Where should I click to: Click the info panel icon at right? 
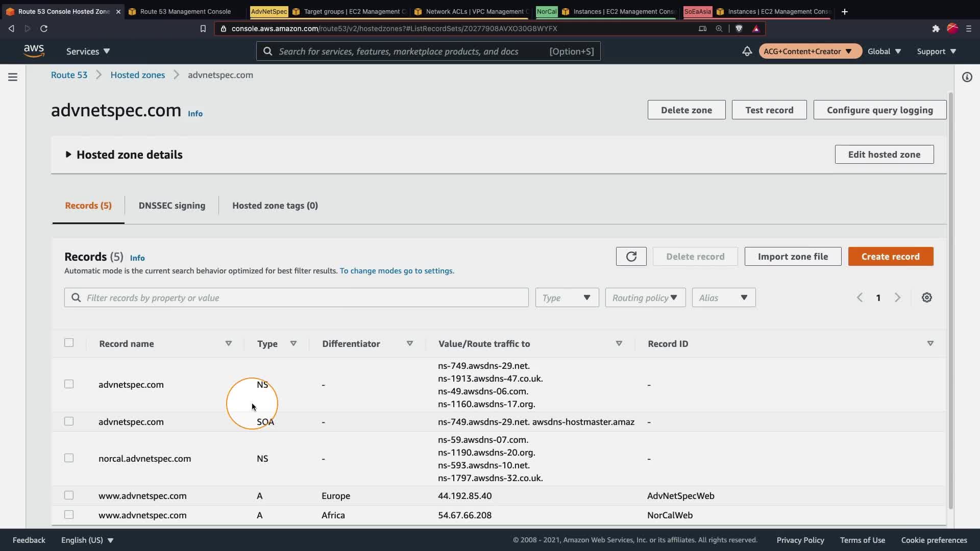[967, 77]
